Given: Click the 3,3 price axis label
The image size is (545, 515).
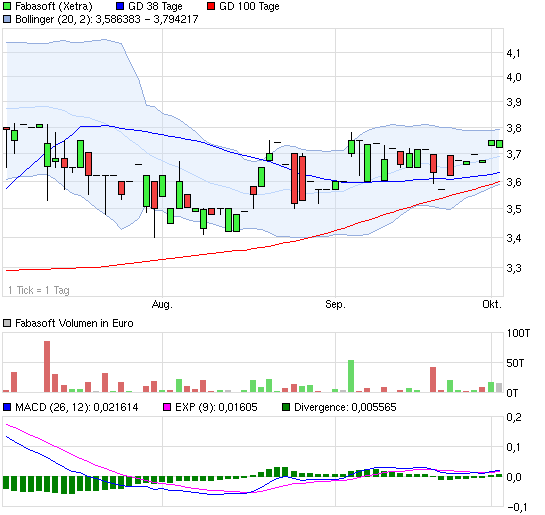Looking at the screenshot, I should click(514, 268).
